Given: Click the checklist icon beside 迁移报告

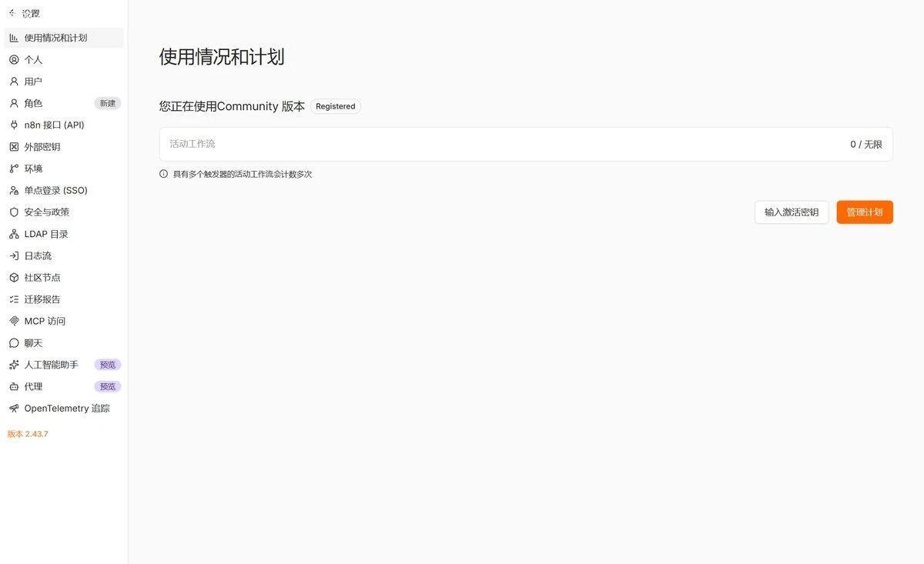Looking at the screenshot, I should (14, 299).
